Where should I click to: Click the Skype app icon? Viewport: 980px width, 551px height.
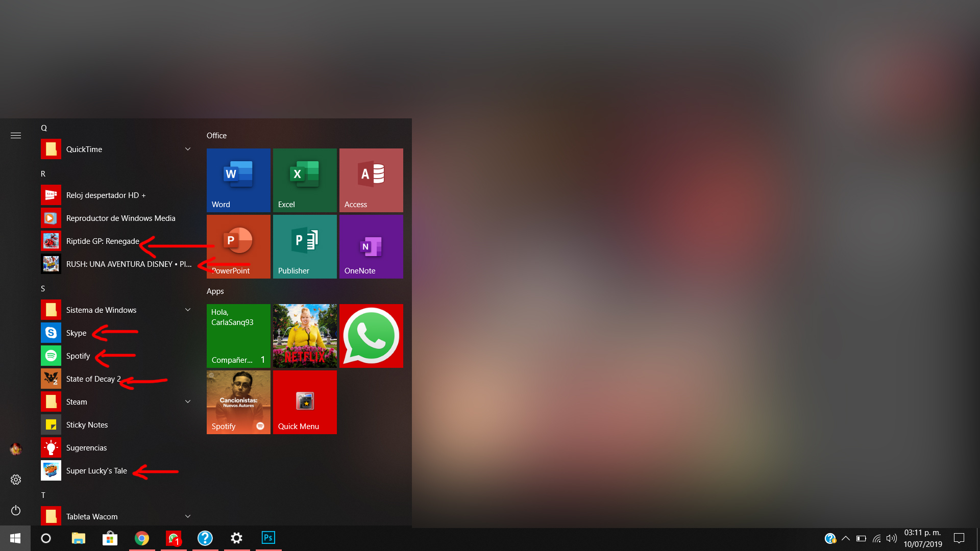click(51, 333)
